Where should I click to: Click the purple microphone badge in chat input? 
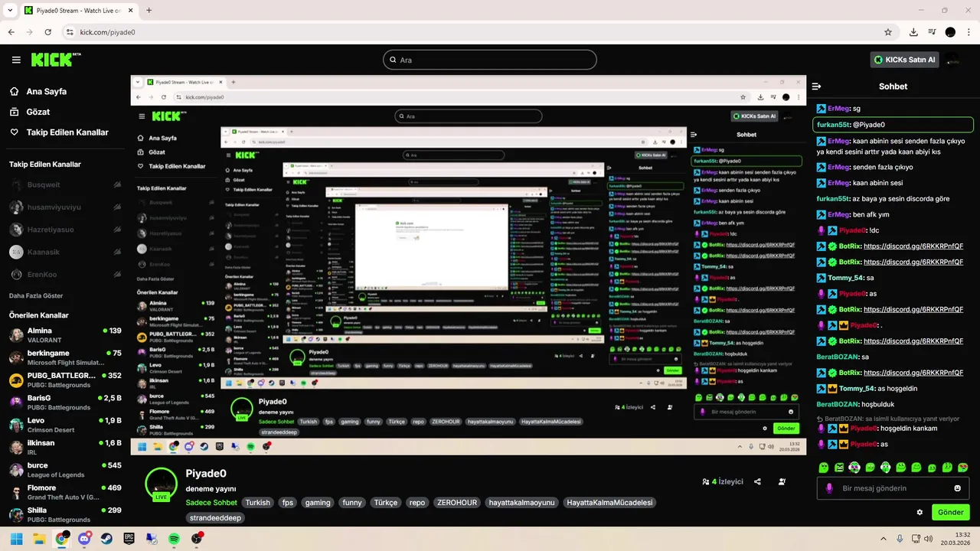click(x=829, y=488)
